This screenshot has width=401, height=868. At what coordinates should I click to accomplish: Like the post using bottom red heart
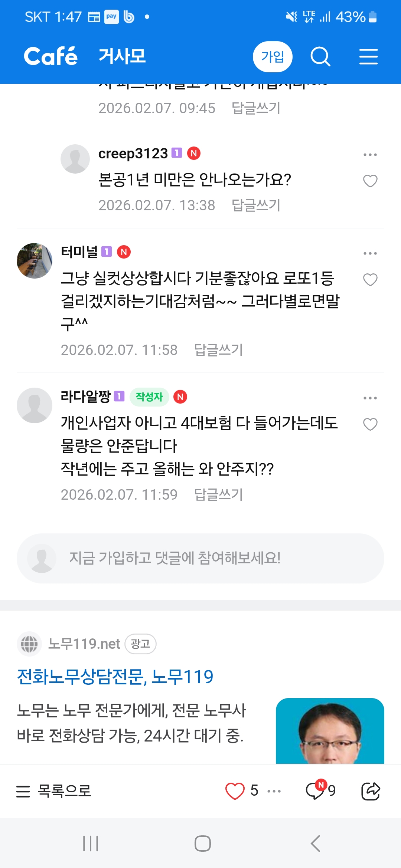point(235,791)
